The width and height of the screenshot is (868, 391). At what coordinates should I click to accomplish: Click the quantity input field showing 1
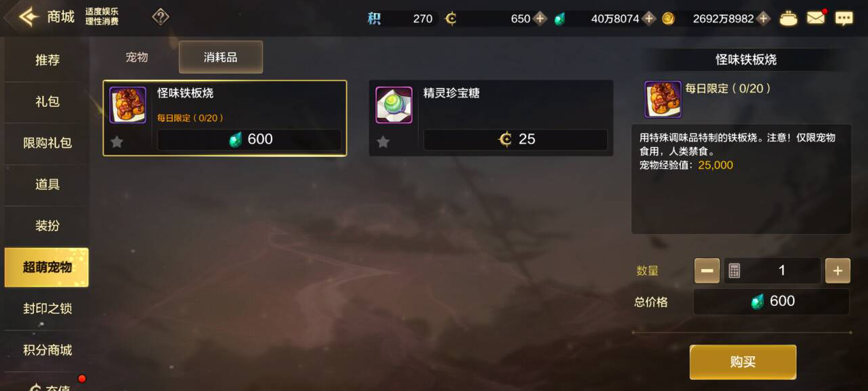[772, 270]
